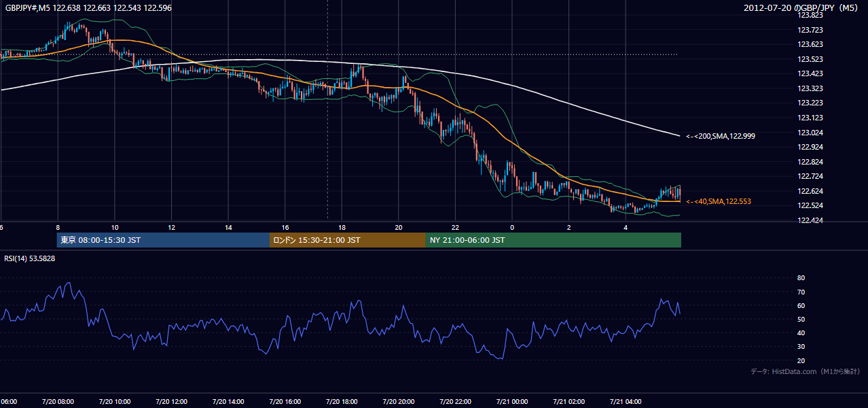Click the 123.024 price axis label

pos(810,133)
